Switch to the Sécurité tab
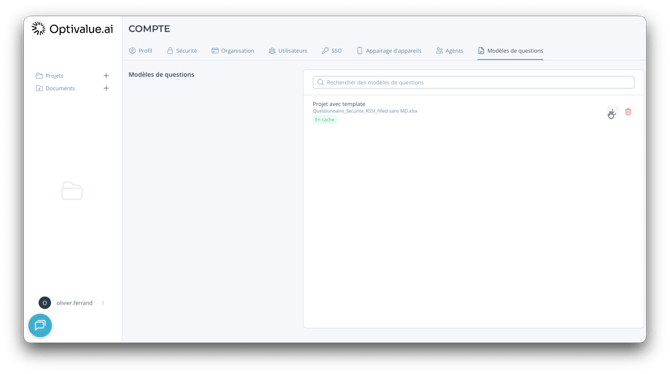The width and height of the screenshot is (670, 374). point(182,50)
